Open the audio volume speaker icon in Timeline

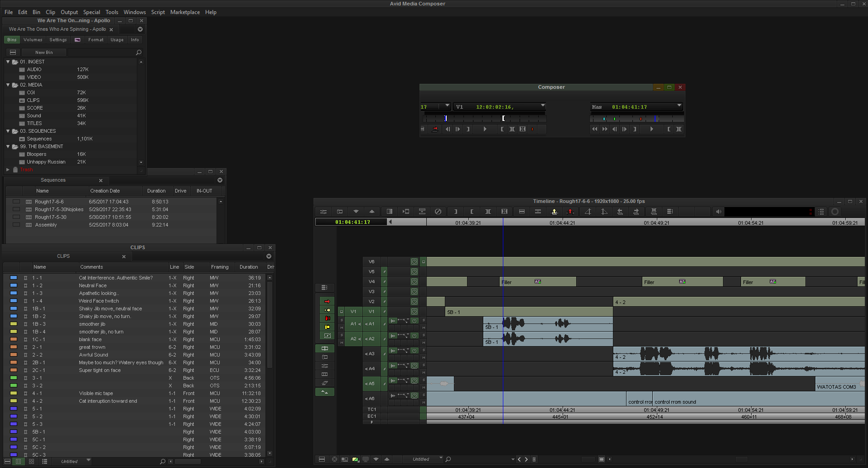click(x=718, y=212)
